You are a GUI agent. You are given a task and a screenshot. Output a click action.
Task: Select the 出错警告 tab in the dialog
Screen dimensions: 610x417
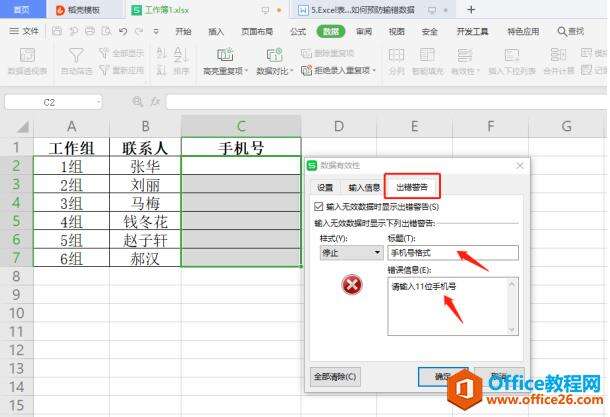[x=412, y=187]
